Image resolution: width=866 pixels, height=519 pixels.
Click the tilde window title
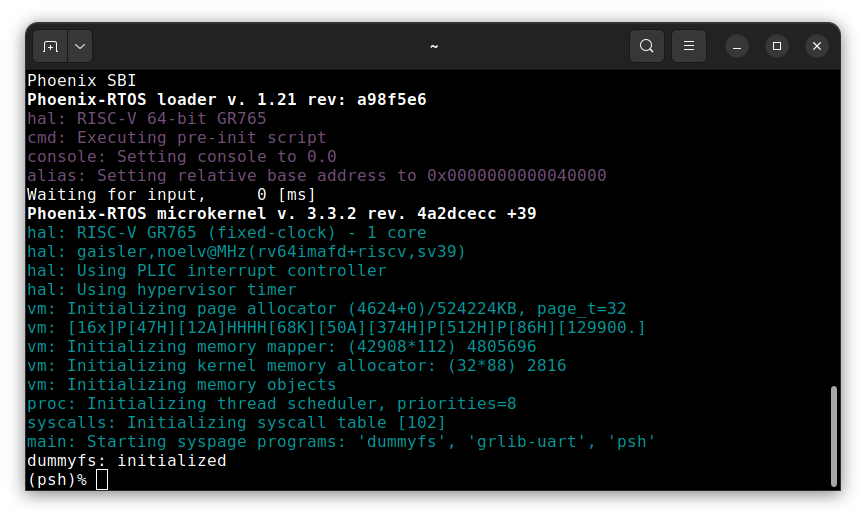pyautogui.click(x=433, y=46)
